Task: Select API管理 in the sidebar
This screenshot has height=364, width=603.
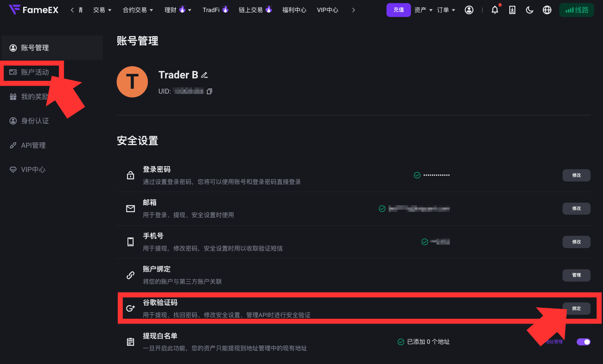Action: pos(28,145)
